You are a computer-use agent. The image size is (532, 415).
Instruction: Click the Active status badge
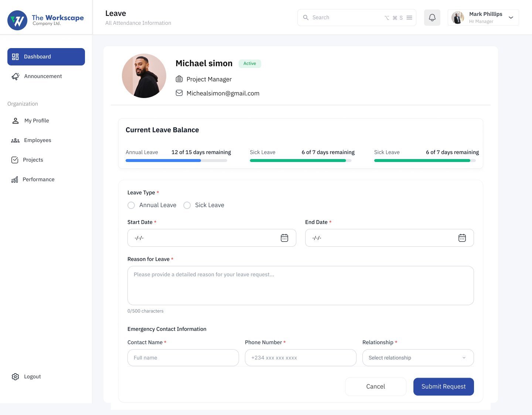[x=250, y=64]
